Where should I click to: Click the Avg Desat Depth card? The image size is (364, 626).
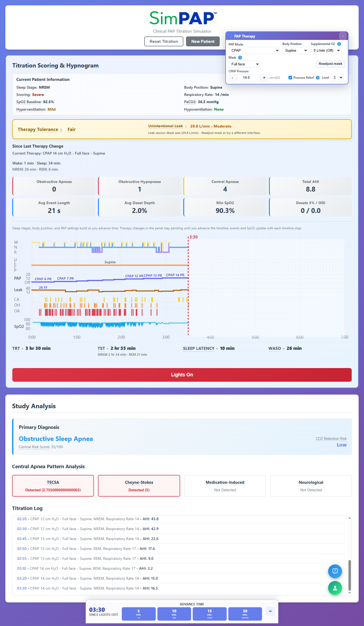click(x=139, y=207)
